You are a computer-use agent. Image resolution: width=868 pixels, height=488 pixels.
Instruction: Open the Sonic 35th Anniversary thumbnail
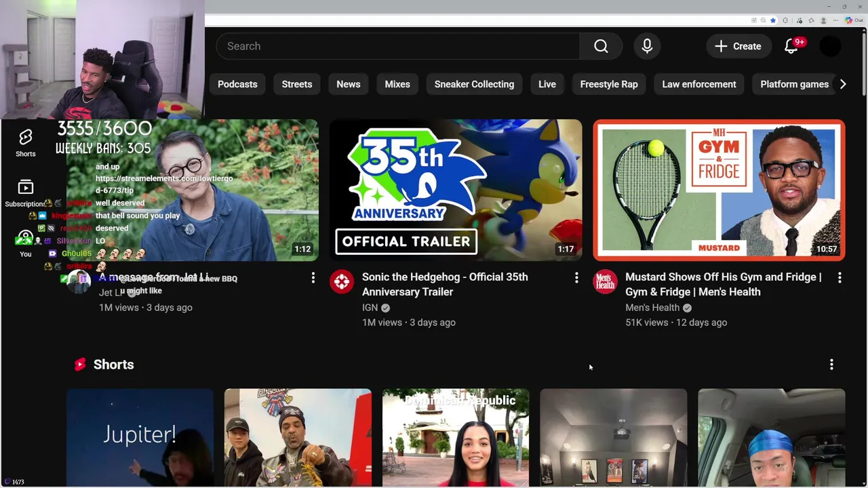click(x=456, y=190)
